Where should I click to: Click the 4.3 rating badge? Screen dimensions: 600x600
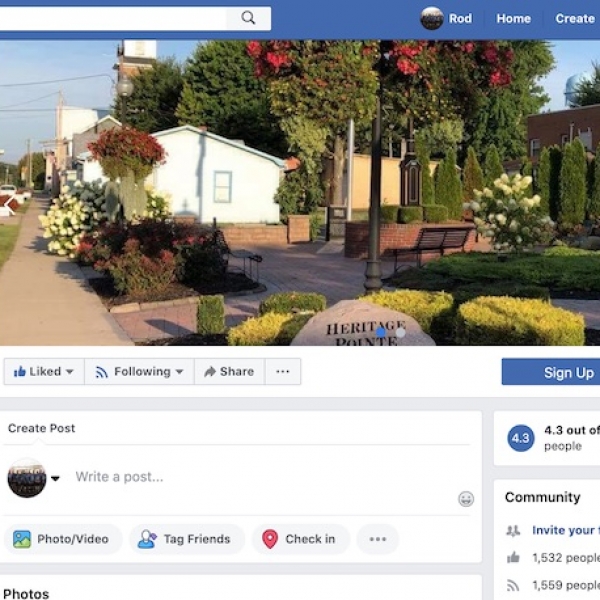(520, 438)
